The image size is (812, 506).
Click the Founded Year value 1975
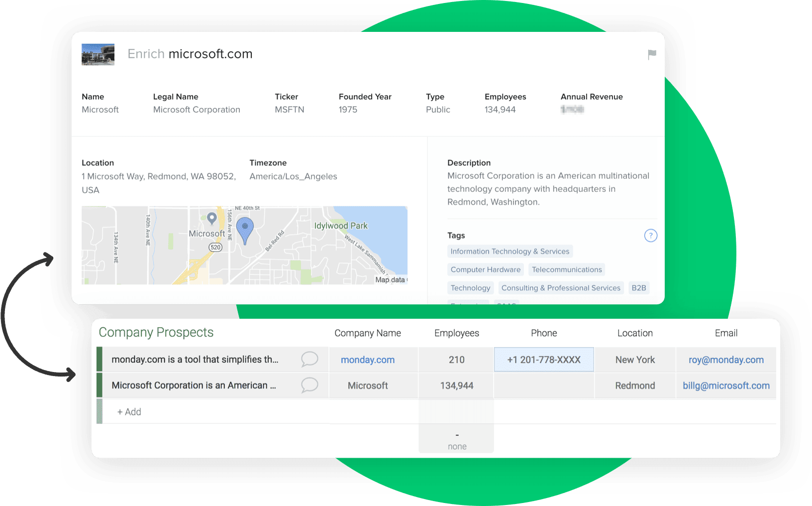[x=348, y=110]
